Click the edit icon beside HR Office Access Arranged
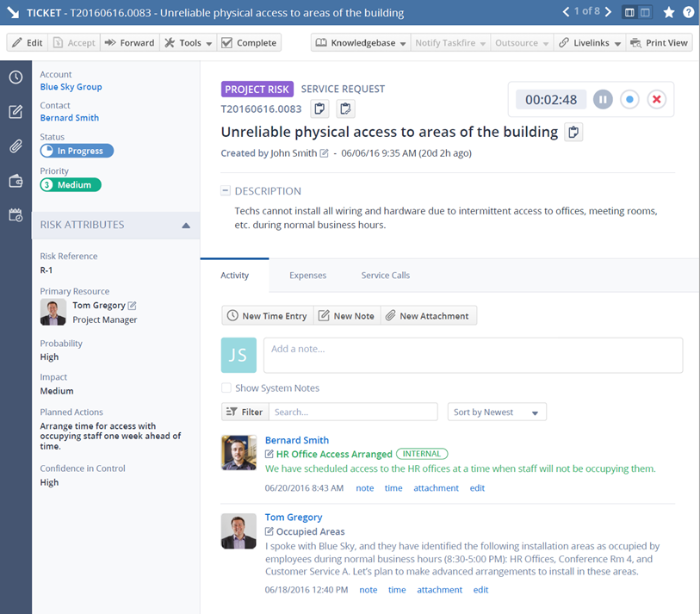The width and height of the screenshot is (700, 614). click(x=269, y=454)
